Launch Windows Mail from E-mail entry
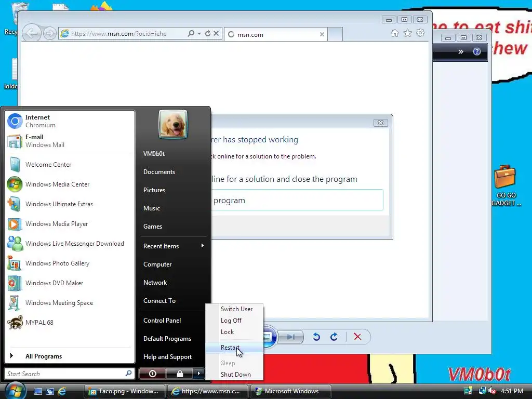 [x=70, y=141]
